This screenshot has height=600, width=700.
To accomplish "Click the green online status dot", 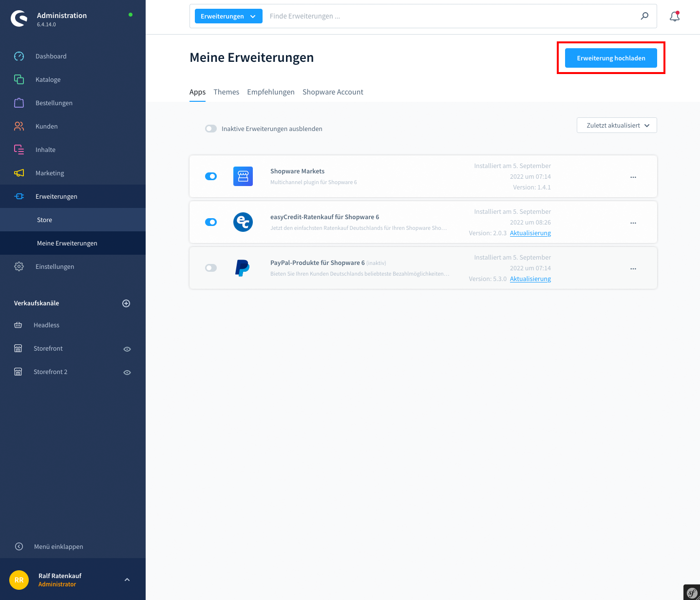I will click(x=131, y=15).
